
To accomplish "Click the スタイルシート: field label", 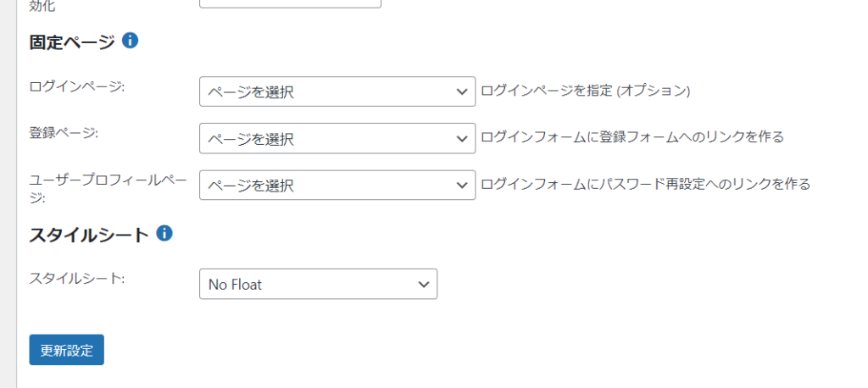I will click(77, 279).
